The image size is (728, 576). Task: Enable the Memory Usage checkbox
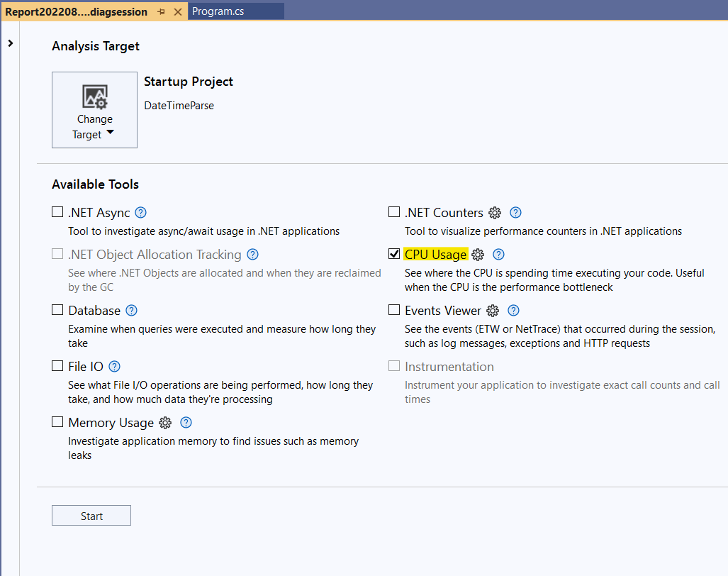57,422
